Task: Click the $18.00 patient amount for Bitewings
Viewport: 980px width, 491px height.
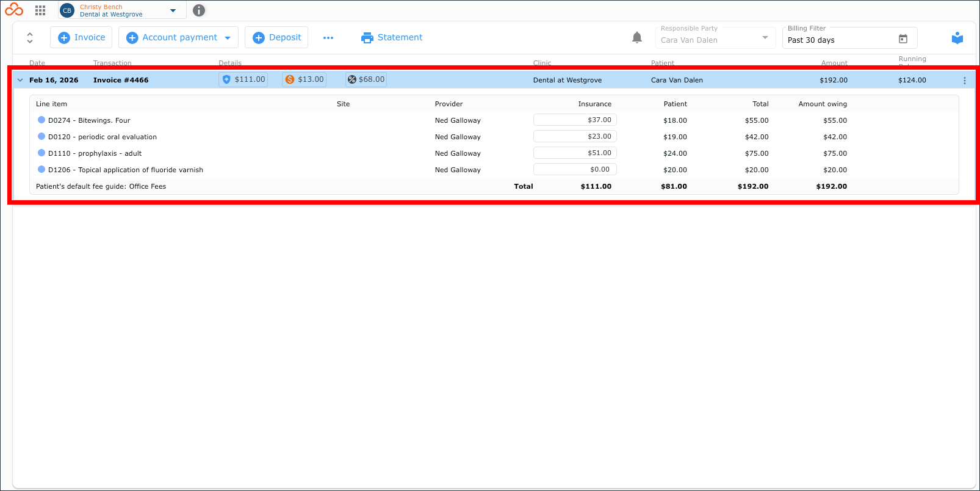Action: 675,120
